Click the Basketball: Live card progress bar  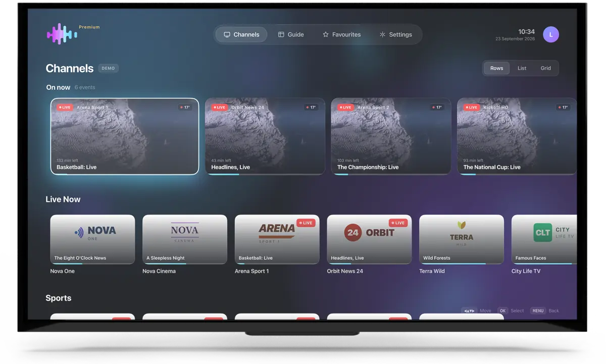[125, 174]
